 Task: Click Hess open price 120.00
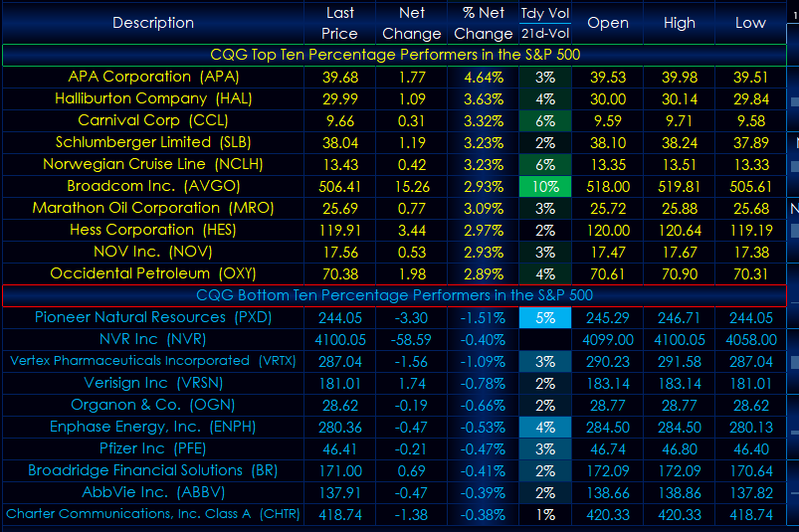click(x=608, y=231)
